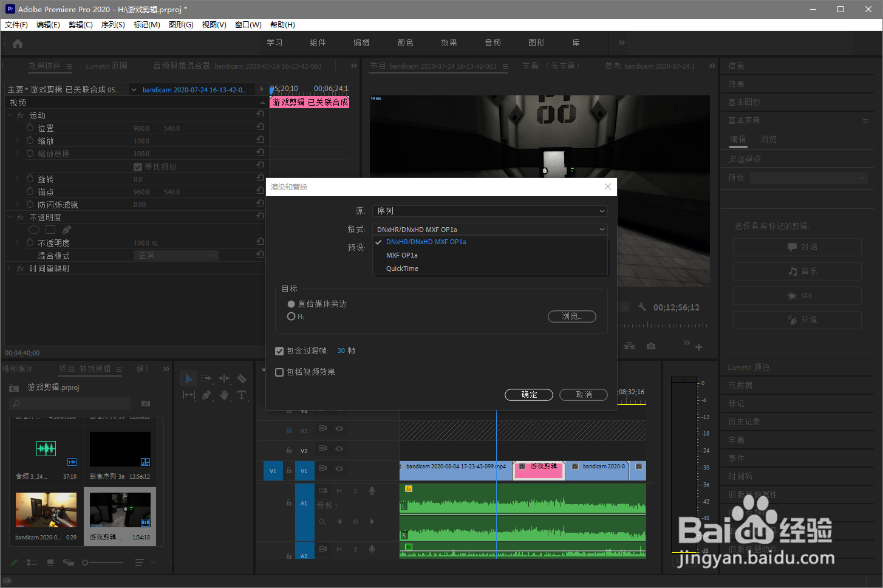Collapse the 不透明度 fx section

[10, 217]
